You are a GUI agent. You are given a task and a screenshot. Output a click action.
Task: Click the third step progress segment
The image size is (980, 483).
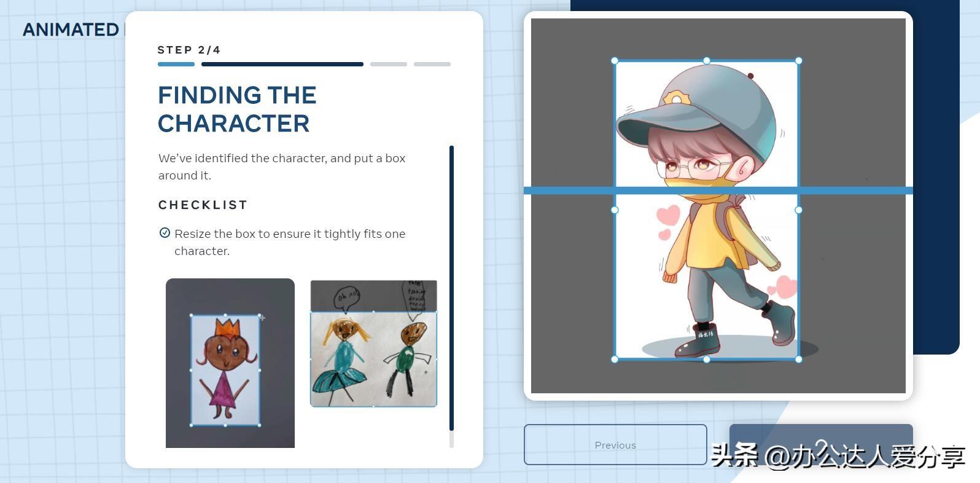[x=388, y=64]
